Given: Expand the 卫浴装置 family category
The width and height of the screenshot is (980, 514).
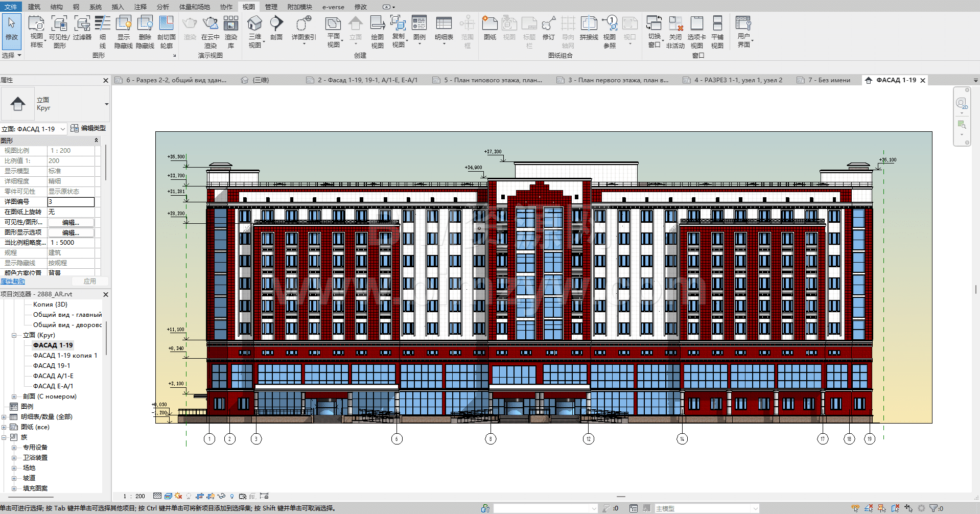Looking at the screenshot, I should tap(14, 458).
